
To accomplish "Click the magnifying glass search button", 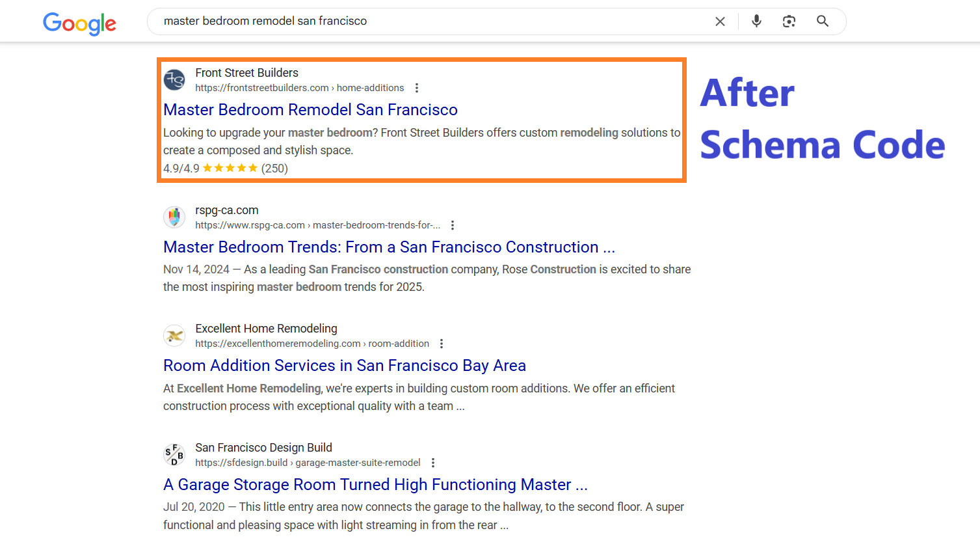I will pos(823,21).
